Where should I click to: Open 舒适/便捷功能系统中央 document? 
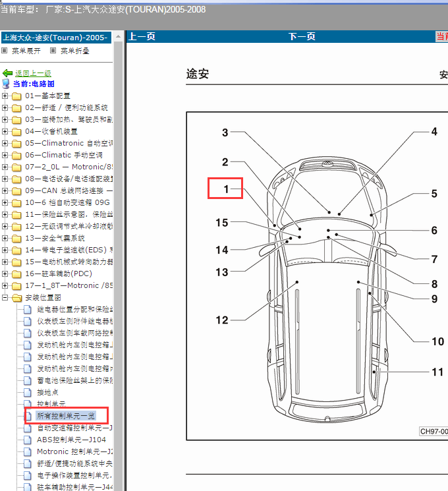[x=75, y=464]
